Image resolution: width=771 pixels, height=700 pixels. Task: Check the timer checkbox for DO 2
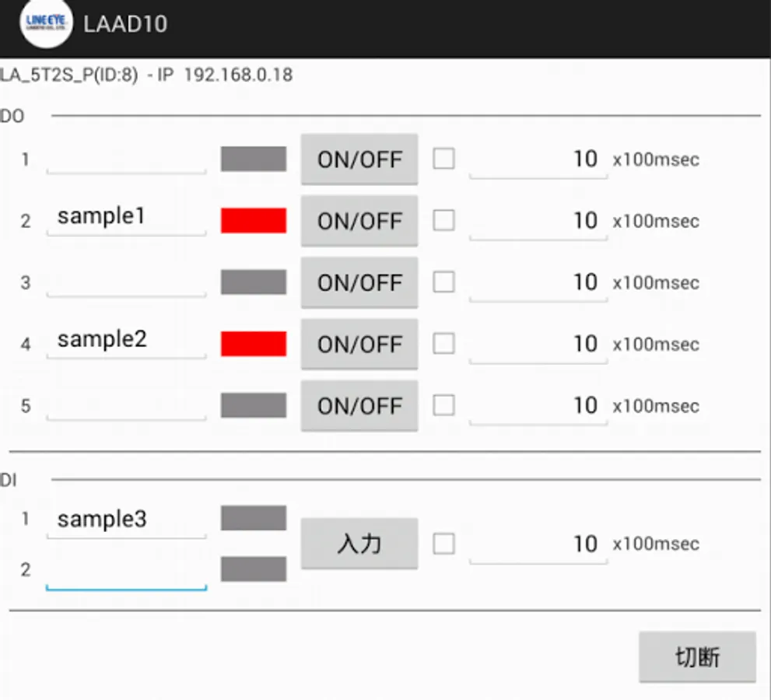pyautogui.click(x=443, y=221)
